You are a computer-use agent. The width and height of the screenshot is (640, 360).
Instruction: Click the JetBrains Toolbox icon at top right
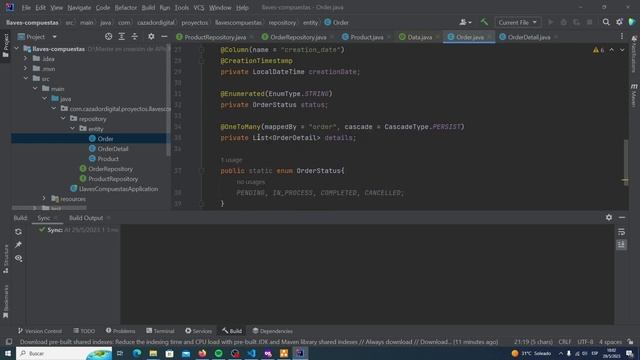click(632, 22)
